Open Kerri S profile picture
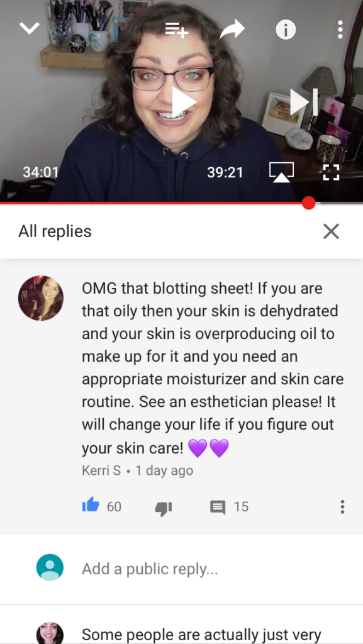The height and width of the screenshot is (644, 363). click(41, 297)
